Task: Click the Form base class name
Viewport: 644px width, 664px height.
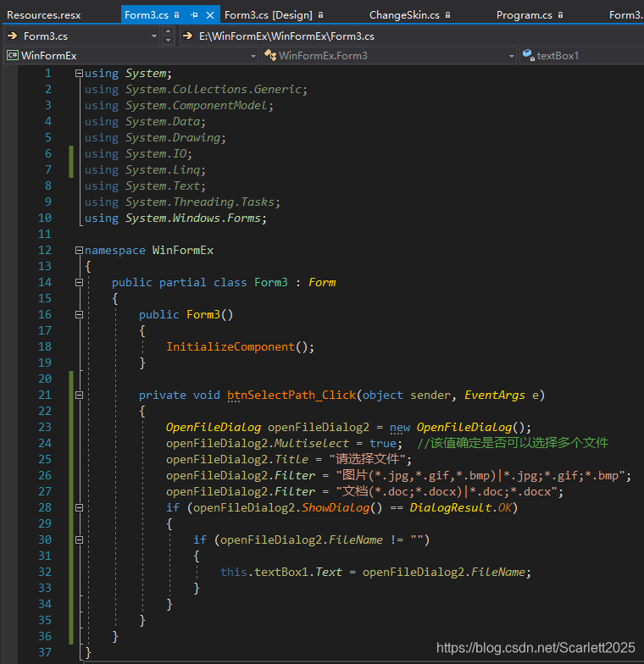Action: (322, 283)
